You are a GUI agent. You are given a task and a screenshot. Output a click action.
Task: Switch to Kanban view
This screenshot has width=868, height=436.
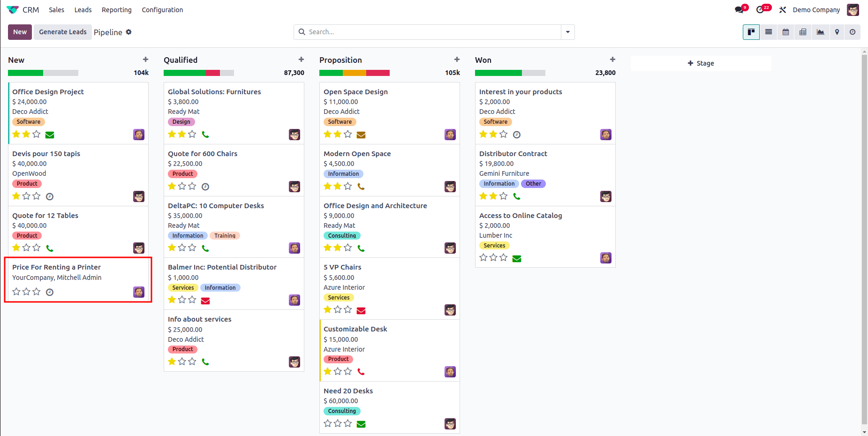pos(751,32)
